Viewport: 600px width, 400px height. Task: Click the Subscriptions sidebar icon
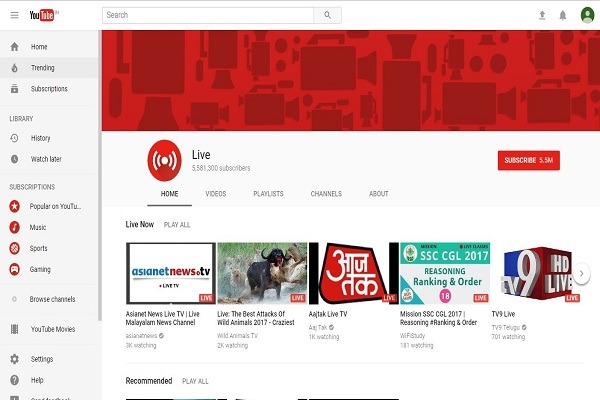click(15, 89)
